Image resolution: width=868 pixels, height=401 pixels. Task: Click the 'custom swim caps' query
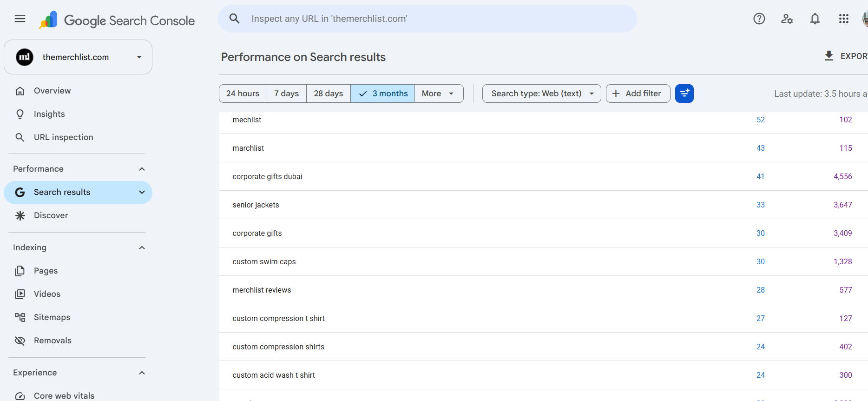pos(264,261)
